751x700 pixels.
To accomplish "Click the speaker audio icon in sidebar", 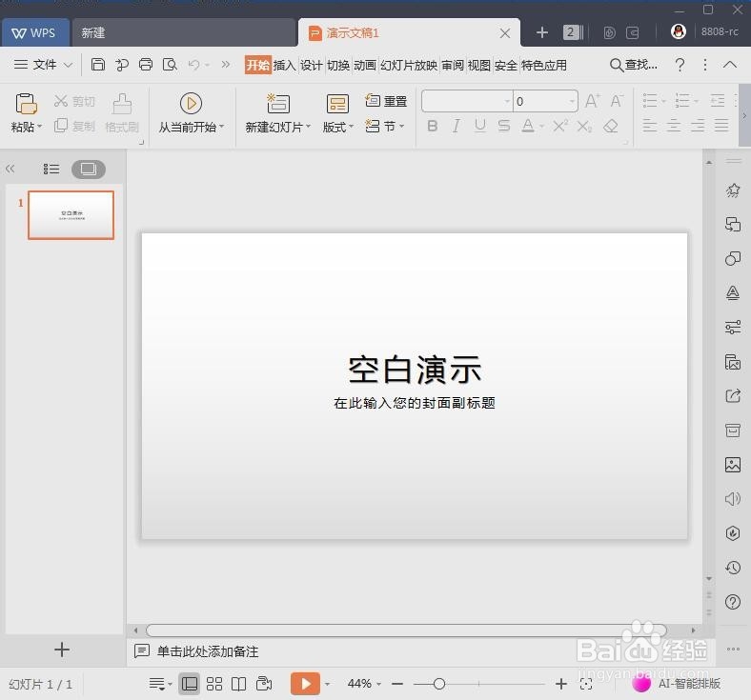I will pos(733,499).
